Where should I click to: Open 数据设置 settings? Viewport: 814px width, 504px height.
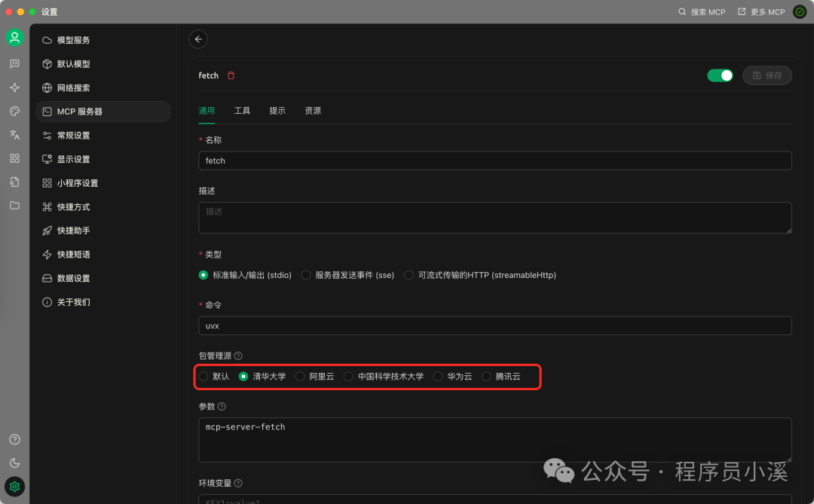[103, 278]
